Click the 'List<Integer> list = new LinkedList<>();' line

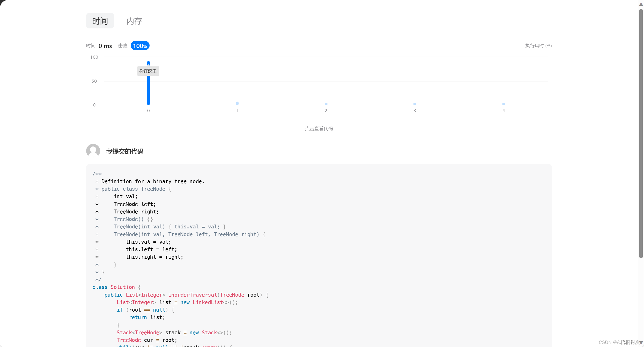[177, 302]
